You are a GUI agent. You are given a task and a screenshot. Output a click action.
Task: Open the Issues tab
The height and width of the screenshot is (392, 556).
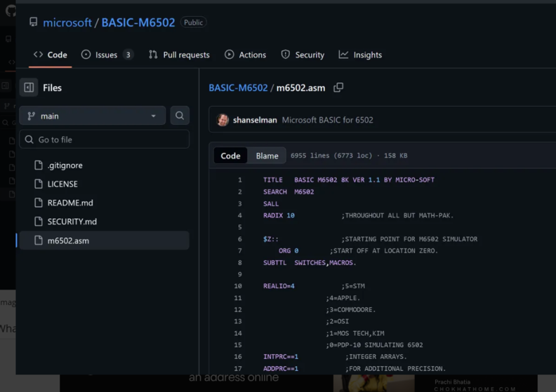click(x=107, y=55)
